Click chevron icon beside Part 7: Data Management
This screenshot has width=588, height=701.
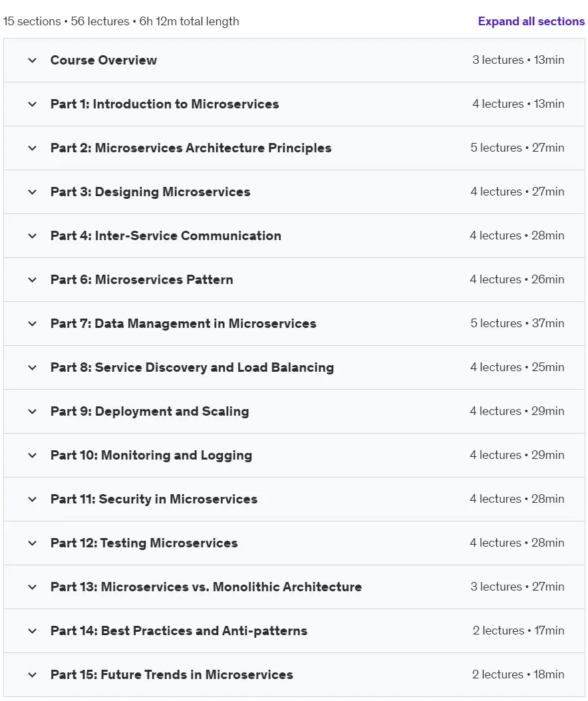coord(32,323)
